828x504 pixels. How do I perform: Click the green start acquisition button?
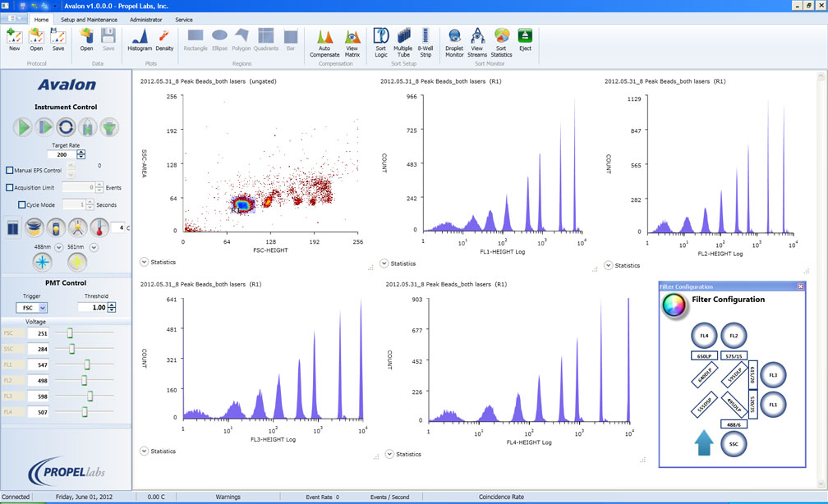[23, 127]
